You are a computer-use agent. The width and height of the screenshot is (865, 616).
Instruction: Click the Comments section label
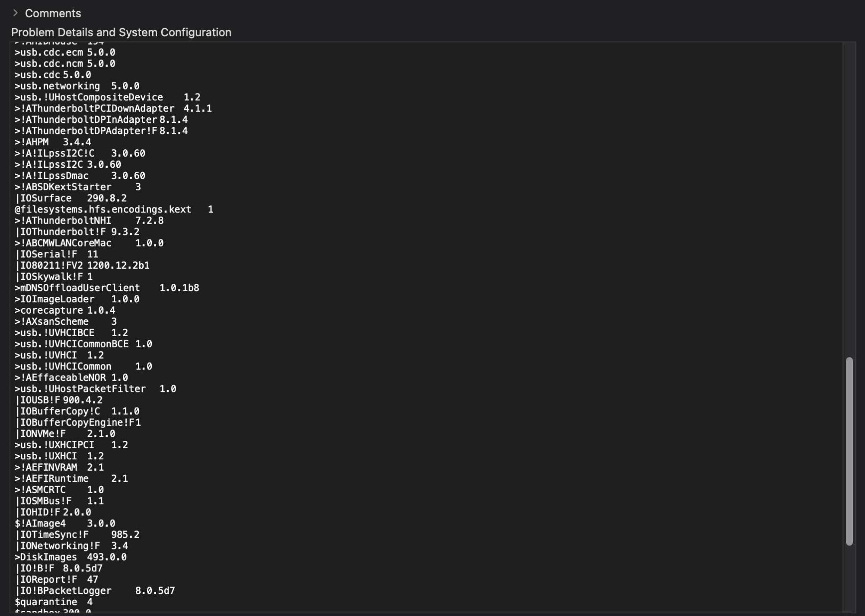point(53,13)
